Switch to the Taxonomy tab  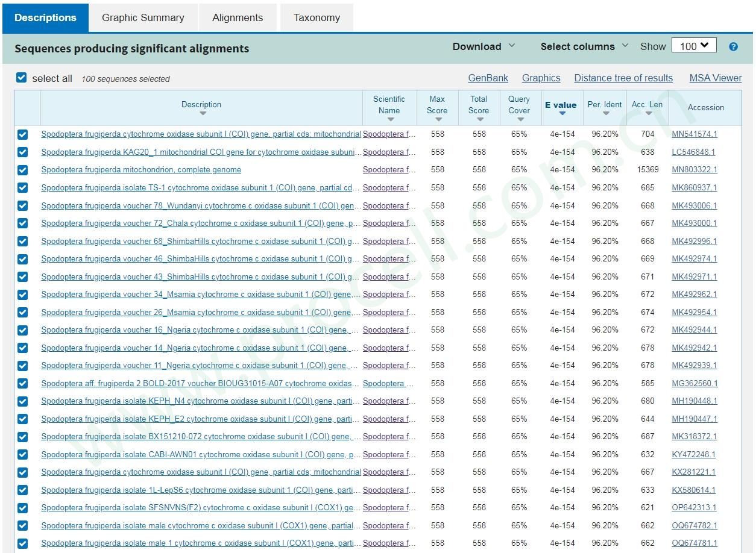pyautogui.click(x=317, y=17)
